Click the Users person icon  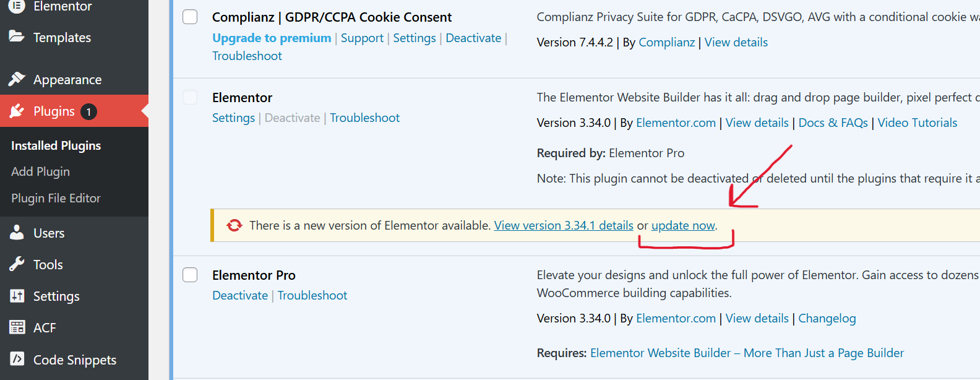point(17,233)
